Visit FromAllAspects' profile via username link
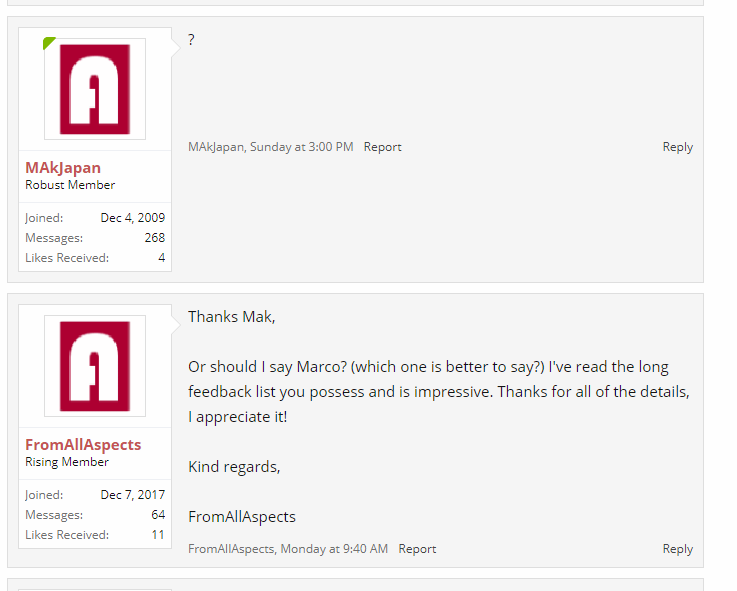The width and height of the screenshot is (737, 591). point(83,445)
